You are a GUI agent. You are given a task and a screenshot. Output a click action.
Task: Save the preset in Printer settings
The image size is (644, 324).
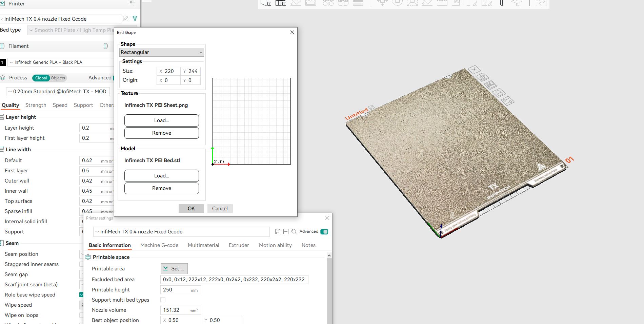point(278,231)
